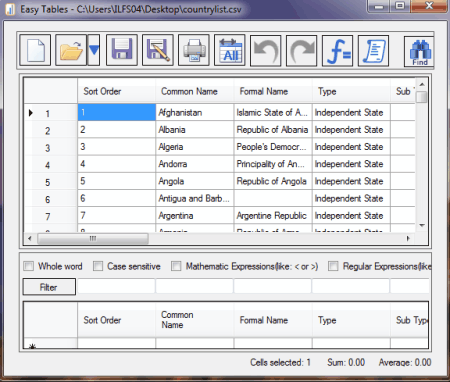Click the new-row asterisk in bottom grid
The width and height of the screenshot is (450, 382).
click(x=32, y=346)
